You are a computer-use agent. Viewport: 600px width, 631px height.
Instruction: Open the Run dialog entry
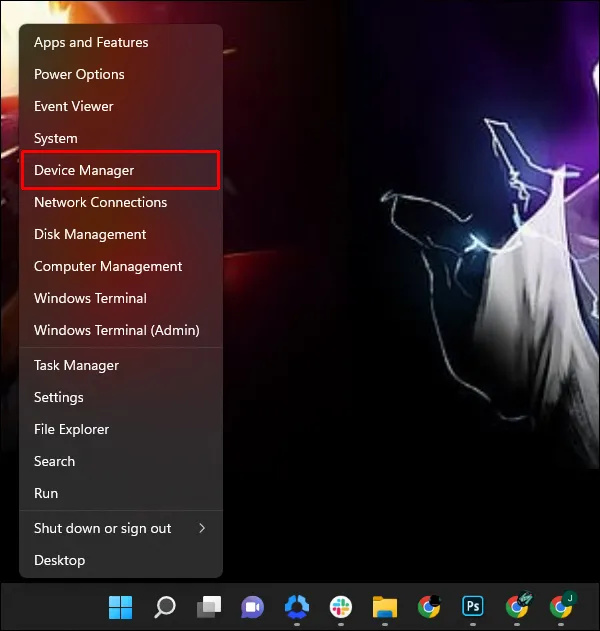[x=121, y=493]
